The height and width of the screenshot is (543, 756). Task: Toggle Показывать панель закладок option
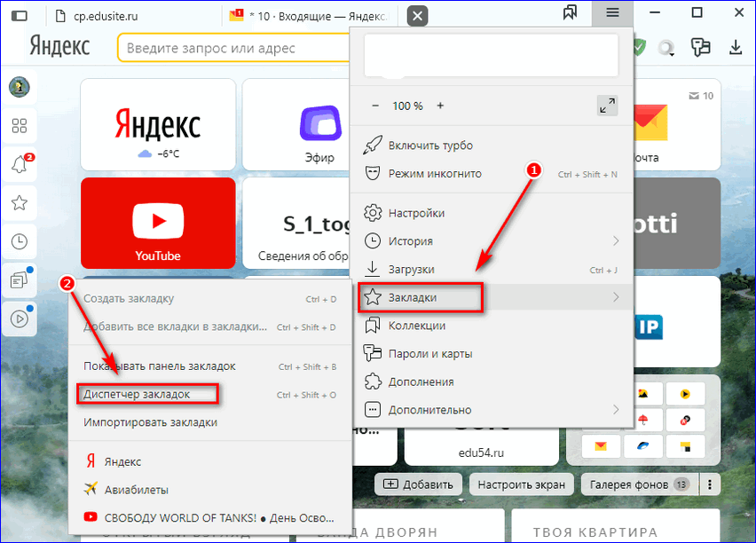(160, 366)
